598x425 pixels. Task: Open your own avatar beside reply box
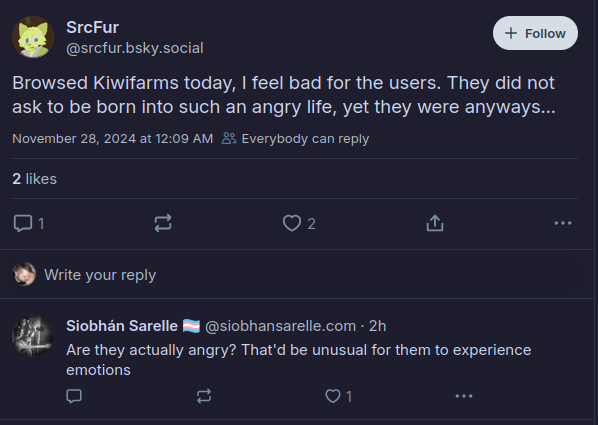point(24,274)
